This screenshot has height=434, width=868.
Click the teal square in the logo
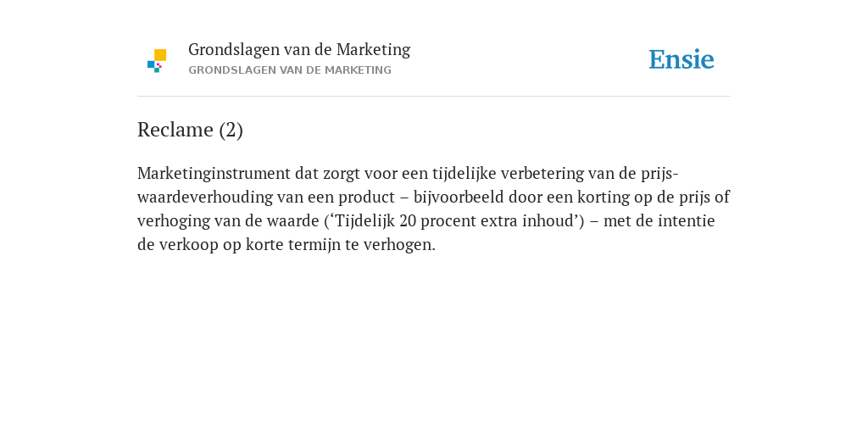[x=157, y=70]
